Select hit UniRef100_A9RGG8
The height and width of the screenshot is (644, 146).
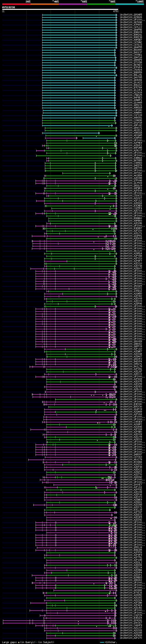click(131, 133)
